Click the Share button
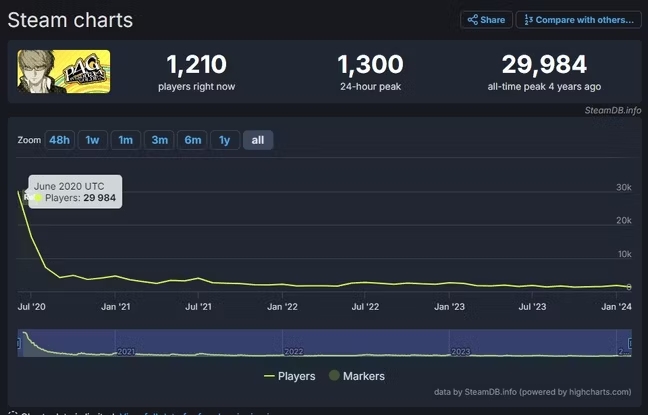 [486, 20]
